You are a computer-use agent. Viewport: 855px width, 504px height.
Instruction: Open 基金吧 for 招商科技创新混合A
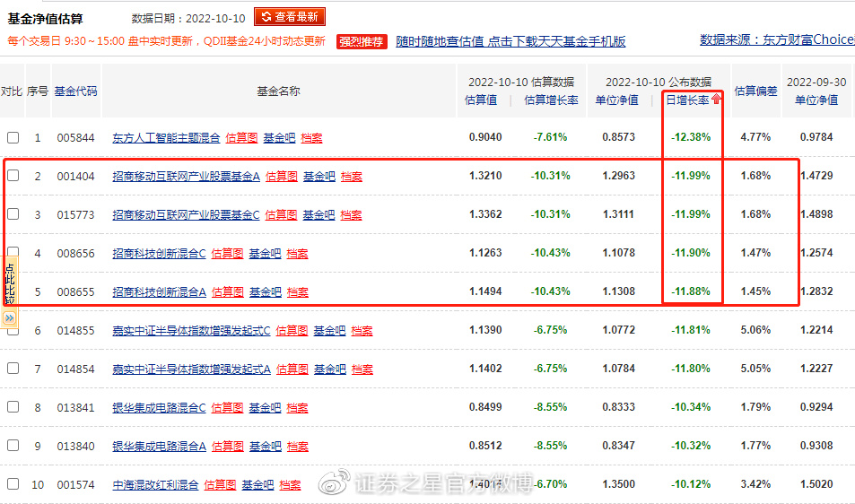tap(265, 292)
